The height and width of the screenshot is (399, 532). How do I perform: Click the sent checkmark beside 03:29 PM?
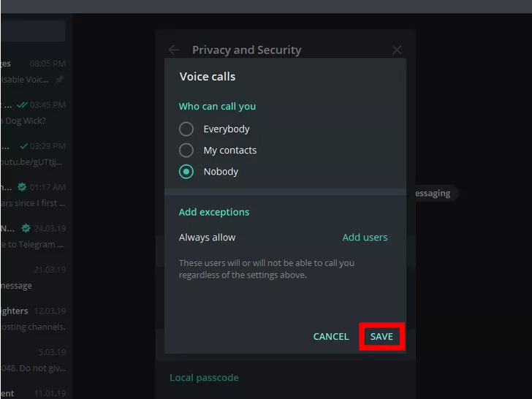click(x=24, y=146)
